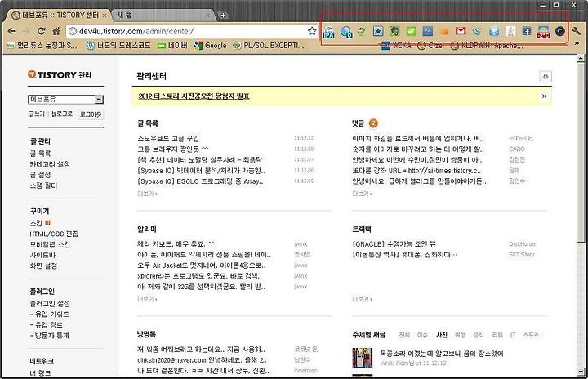Open the PL/SQL EXCEPTI... bookmark
The image size is (588, 379).
(x=269, y=46)
